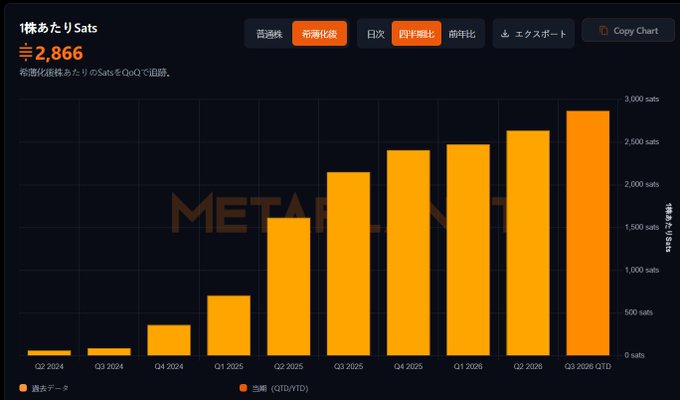This screenshot has height=400, width=680.
Task: Click the 2,000 sats axis label
Action: [641, 184]
